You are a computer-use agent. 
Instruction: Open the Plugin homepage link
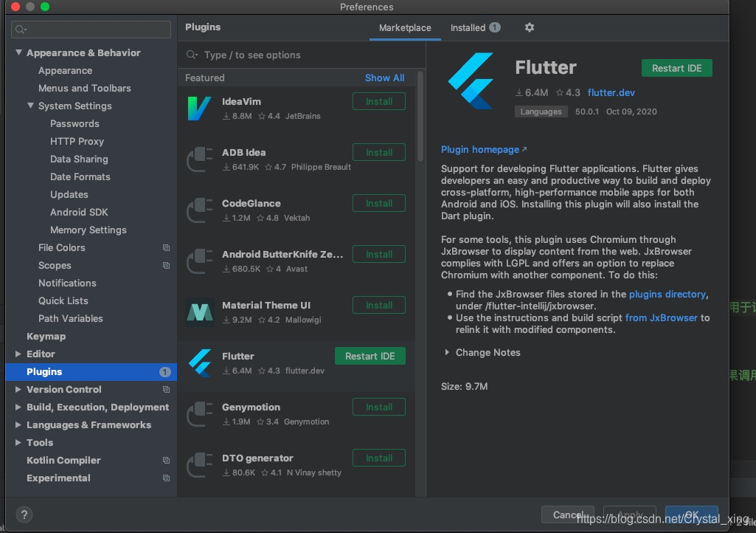point(479,150)
